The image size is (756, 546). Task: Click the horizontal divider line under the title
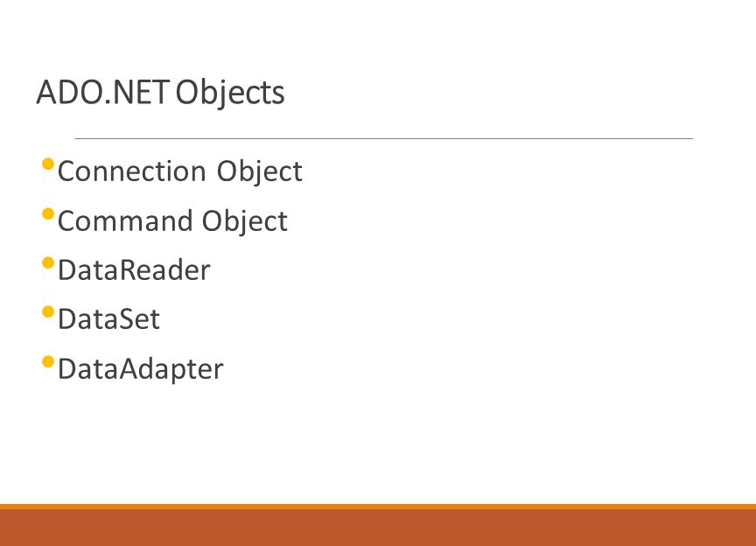tap(384, 138)
